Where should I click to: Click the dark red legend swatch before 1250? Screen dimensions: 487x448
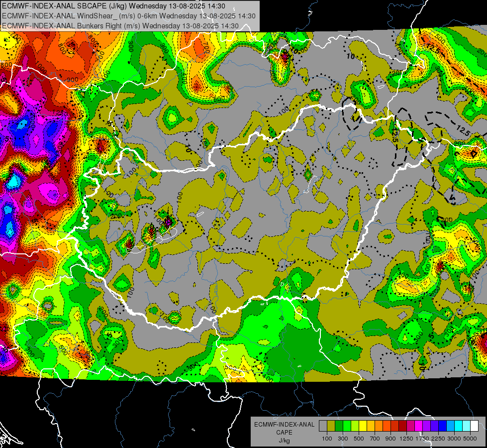pyautogui.click(x=402, y=426)
